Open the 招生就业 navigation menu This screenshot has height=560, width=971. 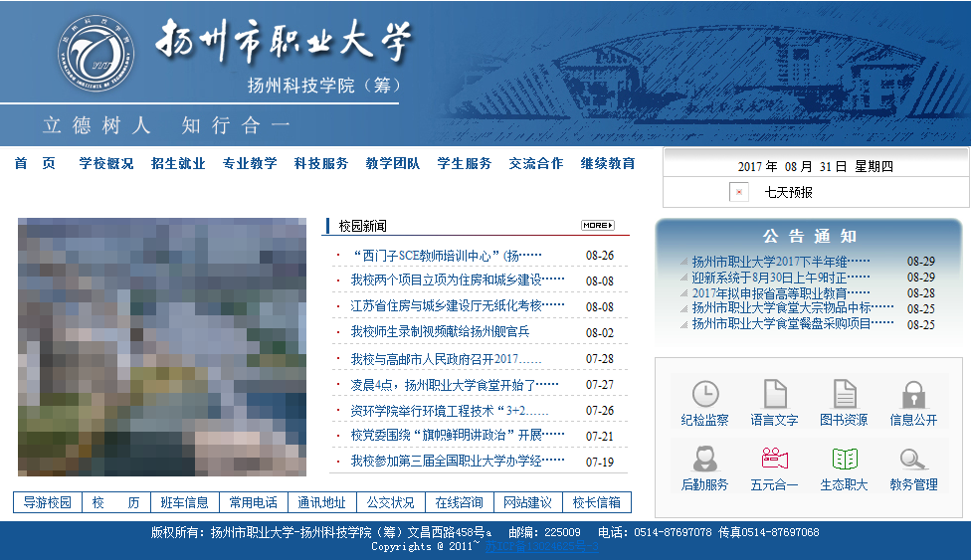178,164
